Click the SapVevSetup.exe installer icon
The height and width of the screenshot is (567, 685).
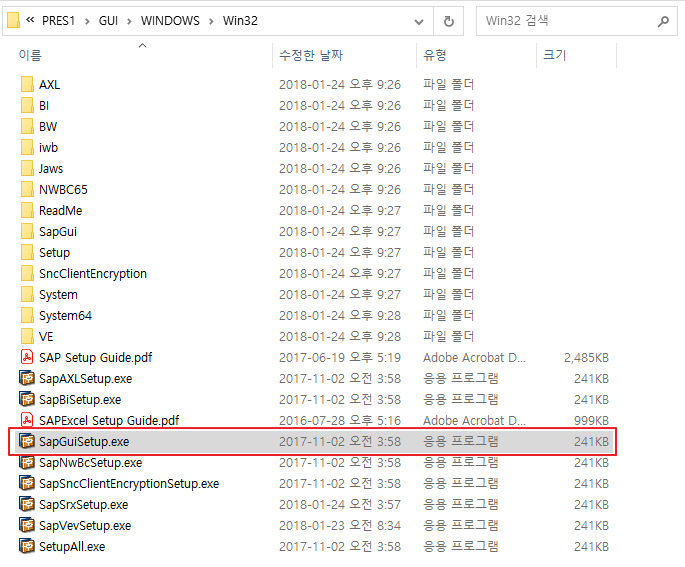[27, 525]
